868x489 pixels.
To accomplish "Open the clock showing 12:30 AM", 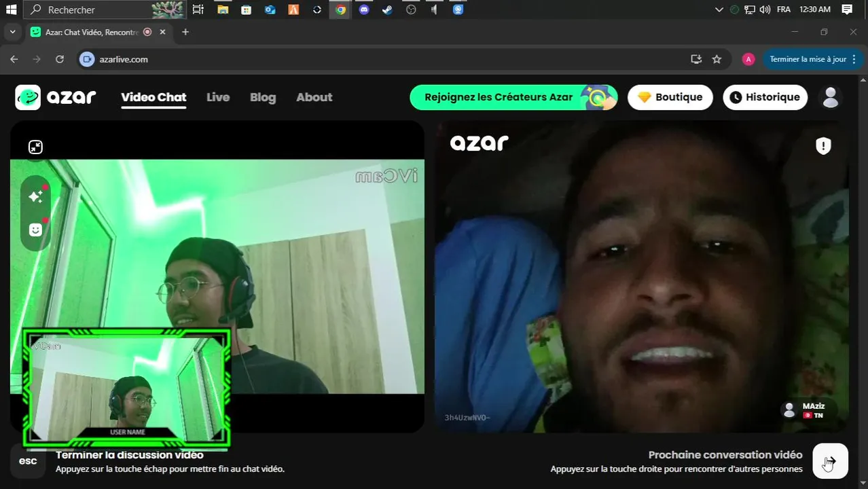I will point(815,10).
